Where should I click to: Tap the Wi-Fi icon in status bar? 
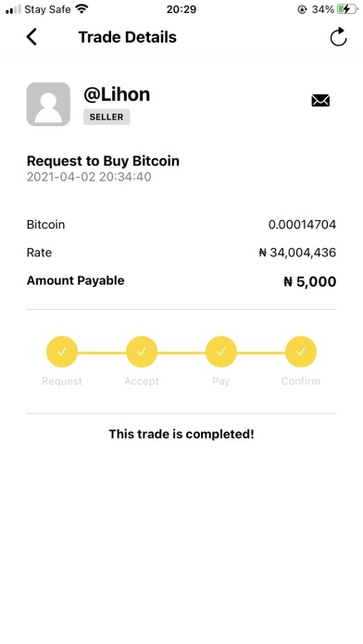[82, 8]
